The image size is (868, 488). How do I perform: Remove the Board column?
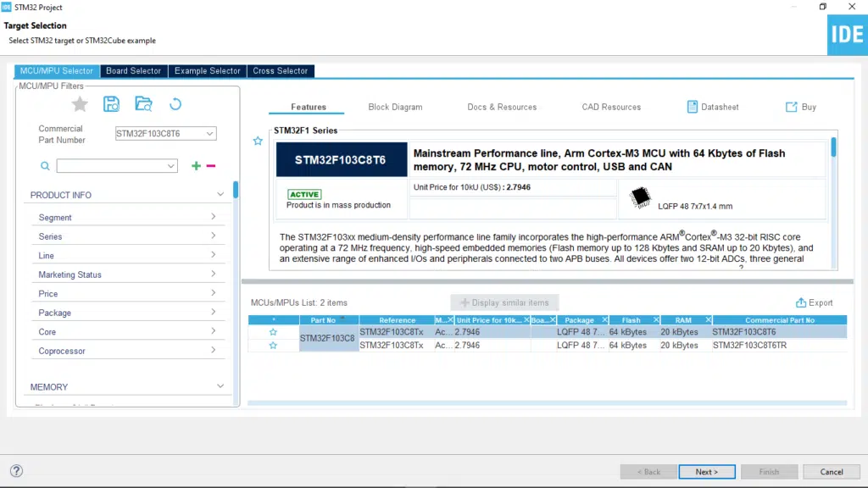pyautogui.click(x=553, y=319)
